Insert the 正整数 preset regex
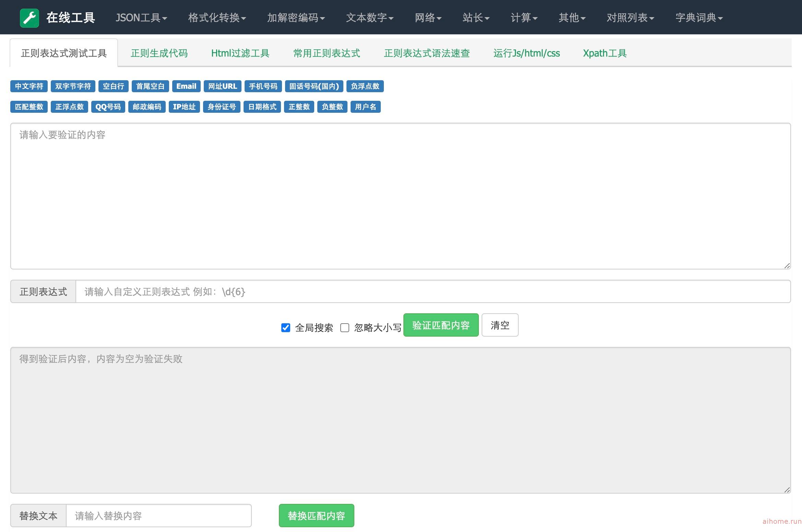Screen dimensions: 802x532 (x=299, y=107)
